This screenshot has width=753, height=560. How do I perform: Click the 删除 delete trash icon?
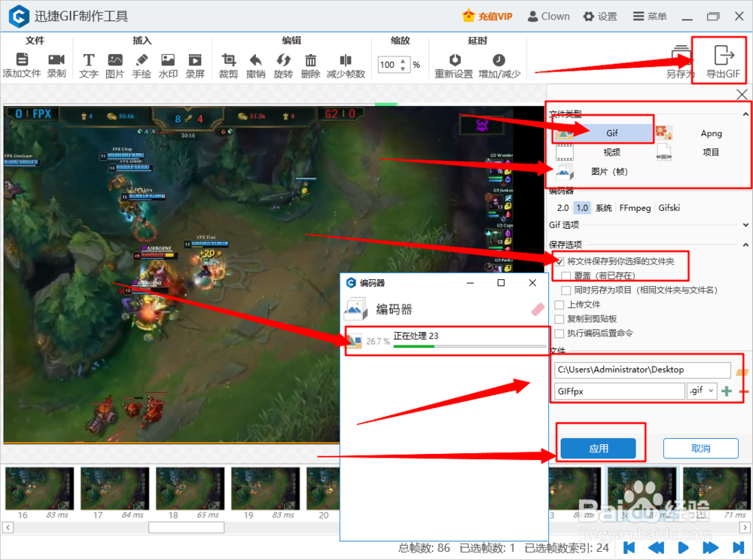click(311, 60)
